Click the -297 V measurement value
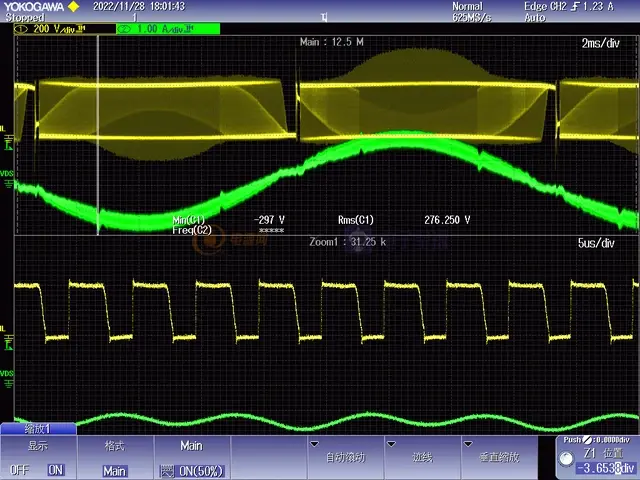 tap(269, 220)
